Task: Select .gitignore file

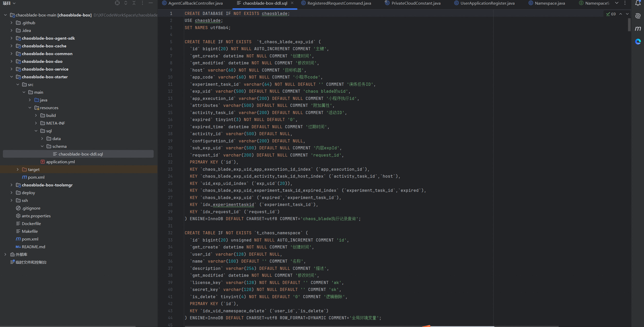Action: (28, 208)
